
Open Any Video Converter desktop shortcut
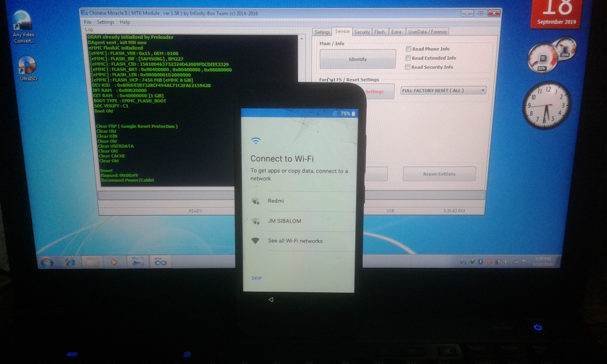[x=23, y=26]
